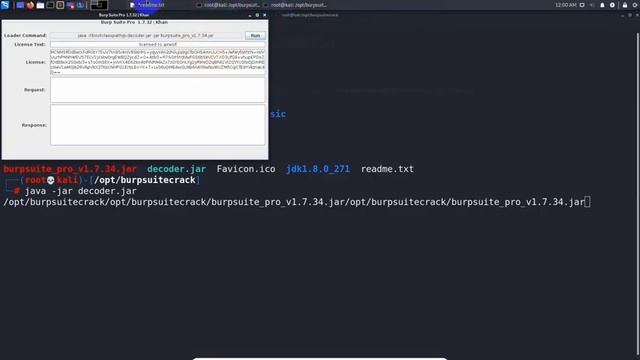Click the 12:00 AM clock
This screenshot has width=640, height=360.
(x=566, y=5)
